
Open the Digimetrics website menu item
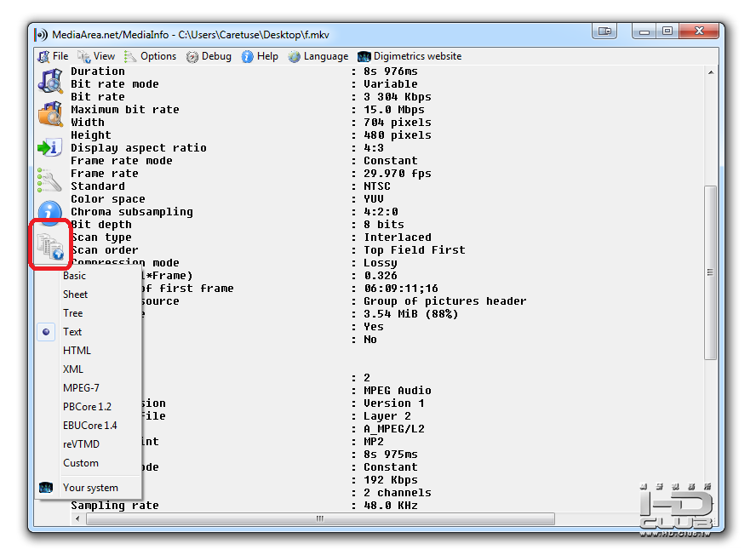(x=409, y=56)
